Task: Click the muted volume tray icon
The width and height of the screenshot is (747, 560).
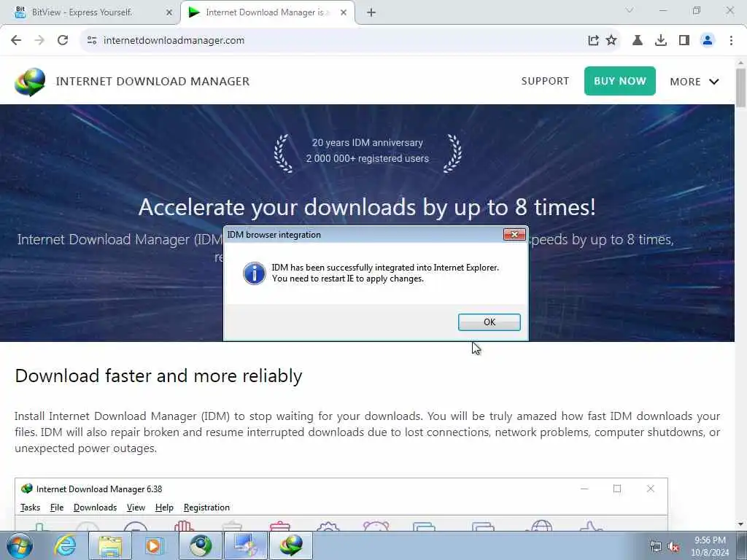Action: 673,547
